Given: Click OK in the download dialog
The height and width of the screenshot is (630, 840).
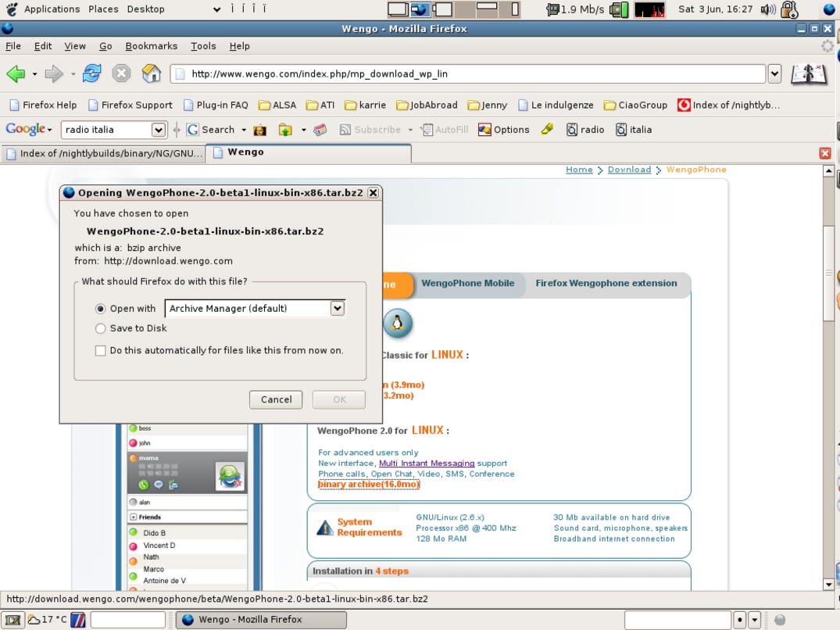Looking at the screenshot, I should point(339,399).
